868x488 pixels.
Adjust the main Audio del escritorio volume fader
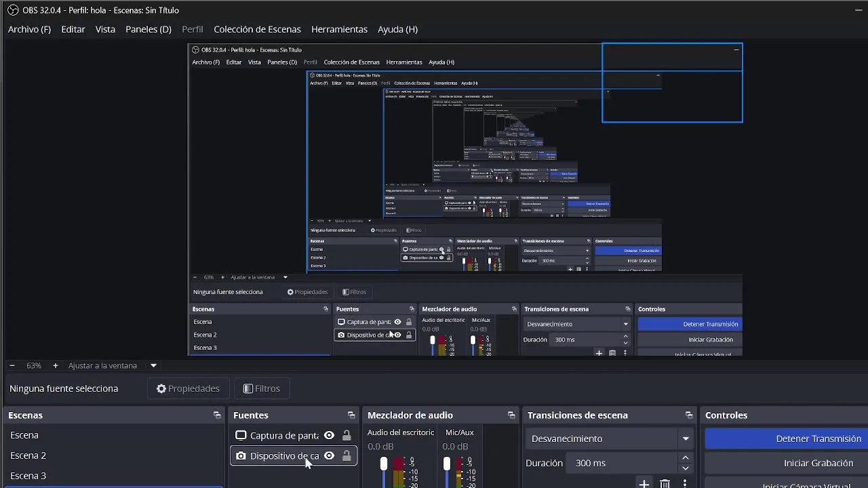click(384, 464)
